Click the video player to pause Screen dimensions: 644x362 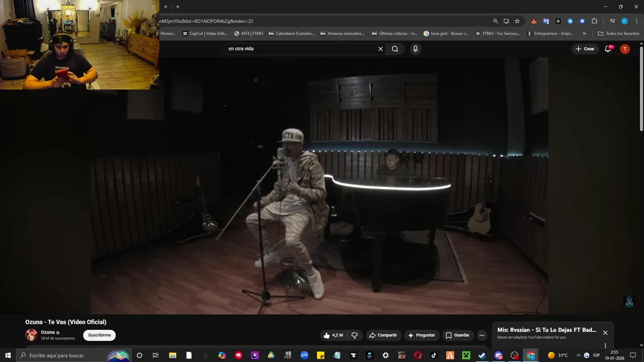[319, 186]
